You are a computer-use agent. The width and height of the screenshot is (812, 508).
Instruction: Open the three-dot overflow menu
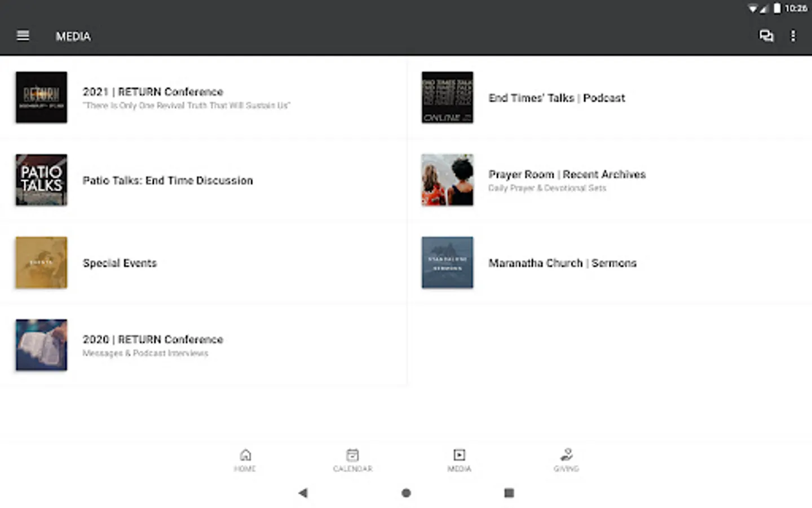pos(793,36)
